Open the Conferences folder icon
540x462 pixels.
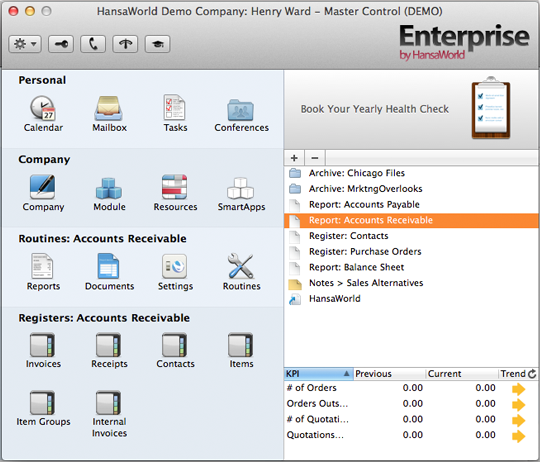[x=241, y=110]
